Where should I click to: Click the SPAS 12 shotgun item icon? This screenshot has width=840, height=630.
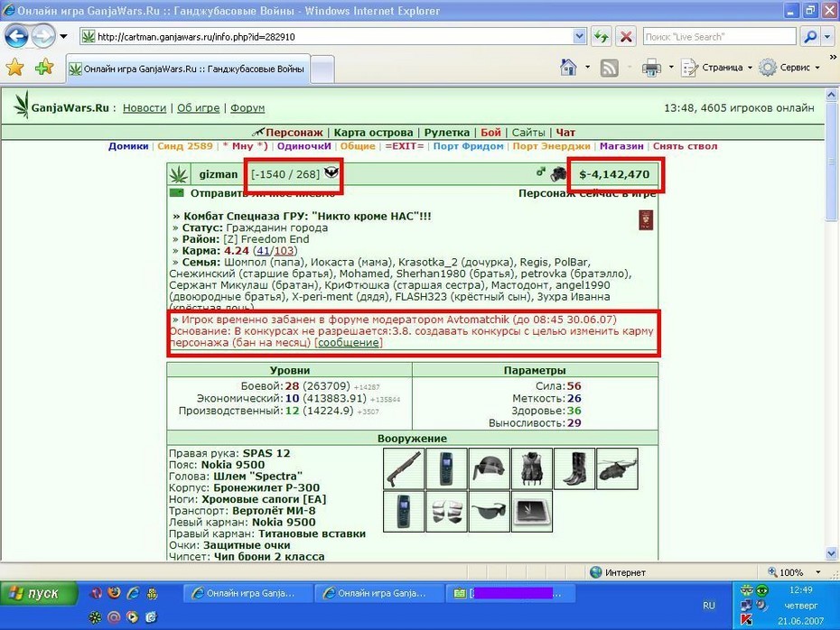(404, 468)
